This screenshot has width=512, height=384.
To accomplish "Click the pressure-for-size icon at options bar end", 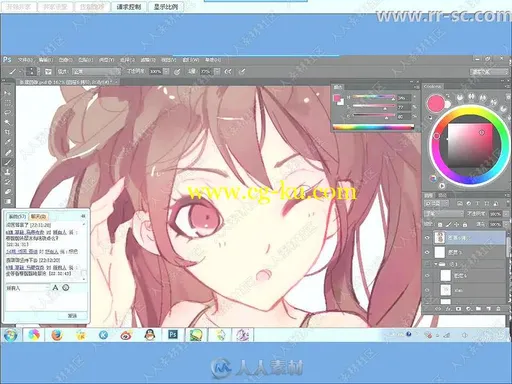I will click(242, 71).
